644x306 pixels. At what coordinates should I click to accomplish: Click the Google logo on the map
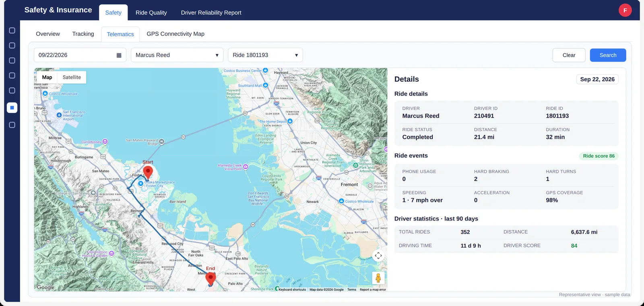point(45,287)
